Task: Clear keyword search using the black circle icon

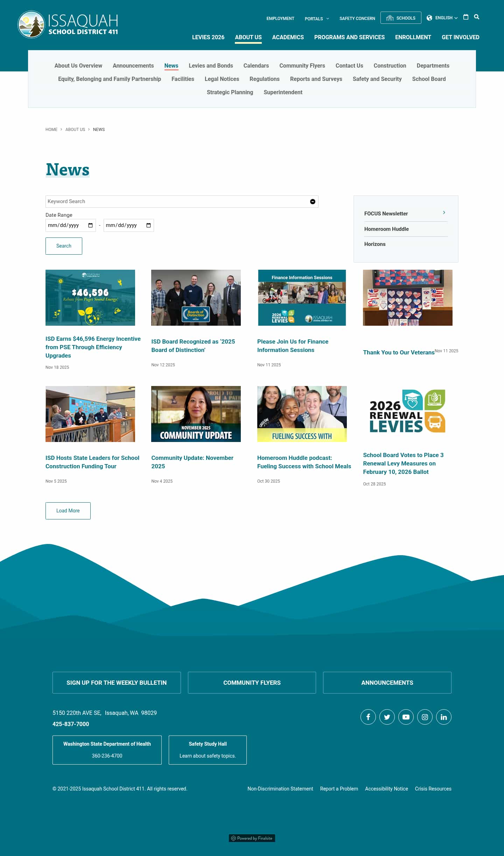Action: [313, 201]
